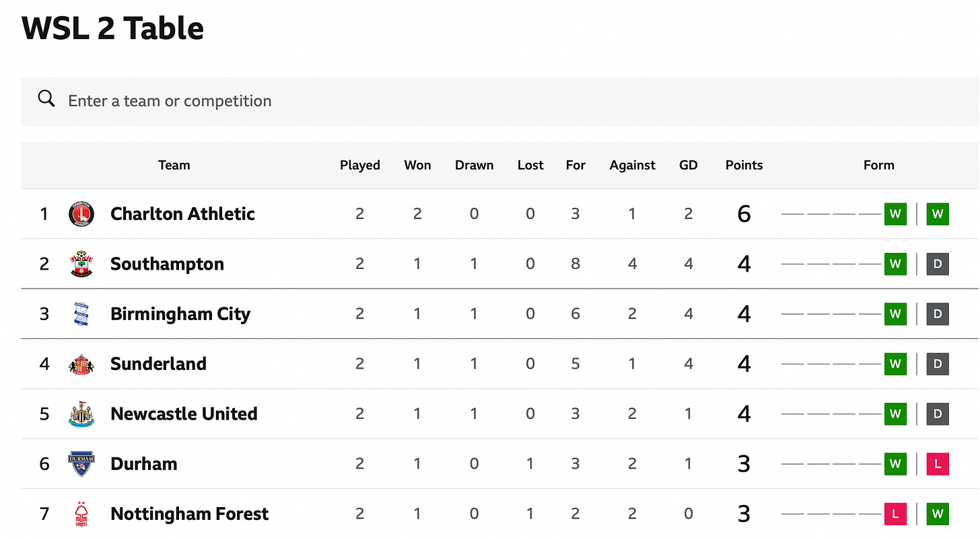Viewport: 980px width, 538px height.
Task: Click the Newcastle United club crest
Action: pos(81,414)
